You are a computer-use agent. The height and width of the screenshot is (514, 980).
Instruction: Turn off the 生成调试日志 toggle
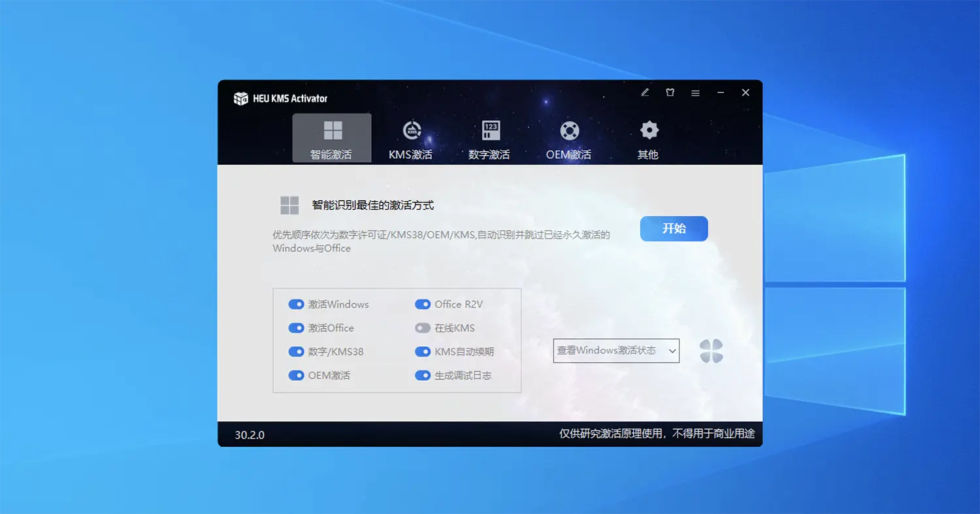423,375
